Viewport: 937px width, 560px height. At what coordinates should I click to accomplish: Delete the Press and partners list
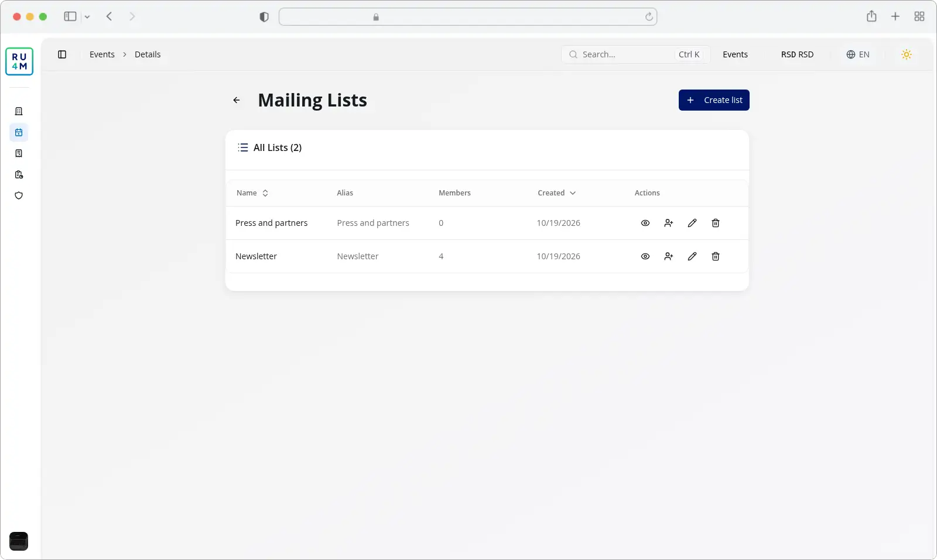coord(716,223)
